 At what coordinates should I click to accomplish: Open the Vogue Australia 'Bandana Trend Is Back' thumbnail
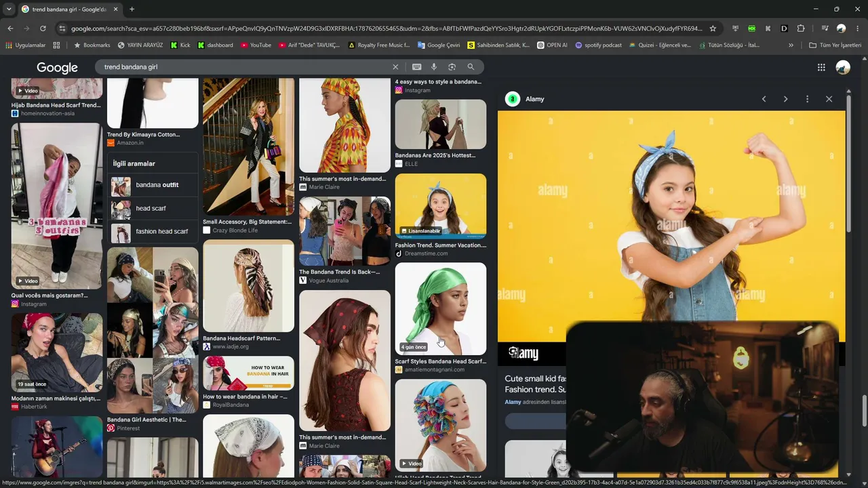tap(344, 231)
